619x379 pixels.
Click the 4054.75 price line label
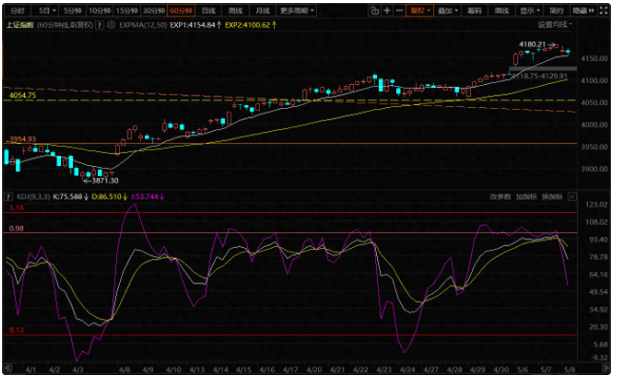(x=23, y=96)
